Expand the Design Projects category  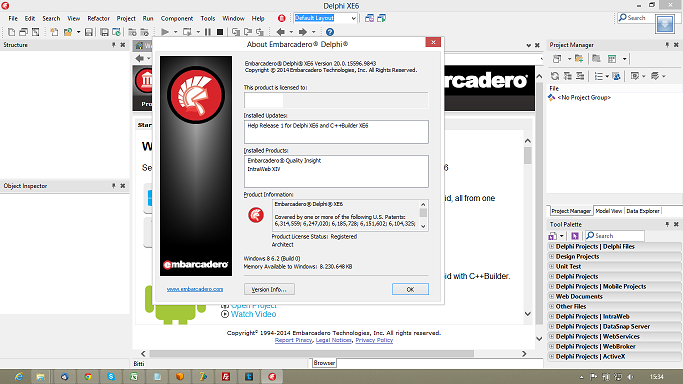click(x=551, y=256)
